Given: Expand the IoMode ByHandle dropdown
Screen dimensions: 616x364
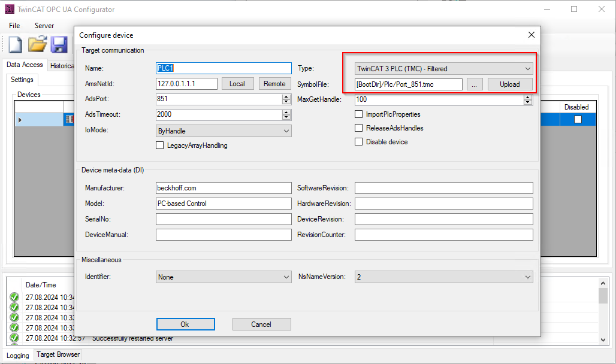Looking at the screenshot, I should [x=224, y=131].
